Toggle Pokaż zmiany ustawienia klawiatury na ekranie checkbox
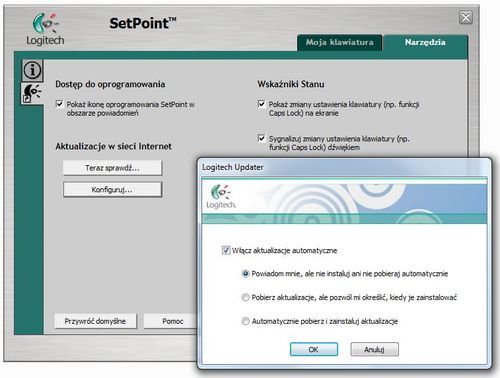 (262, 104)
